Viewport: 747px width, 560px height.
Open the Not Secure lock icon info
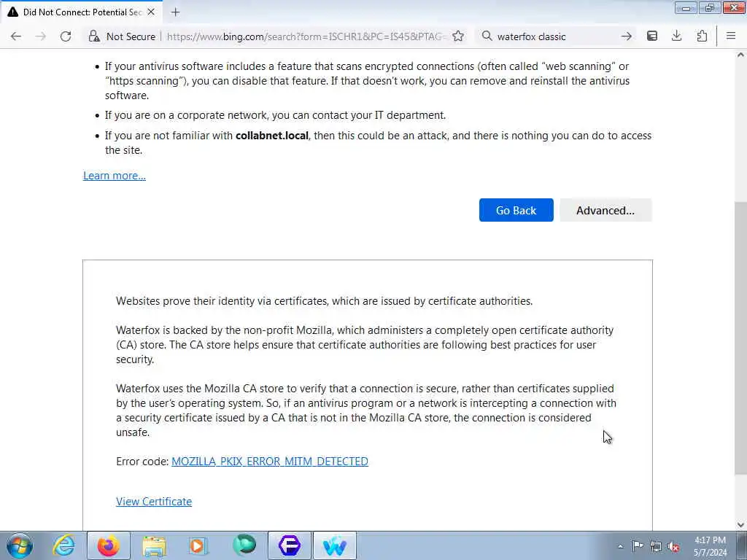pos(94,36)
